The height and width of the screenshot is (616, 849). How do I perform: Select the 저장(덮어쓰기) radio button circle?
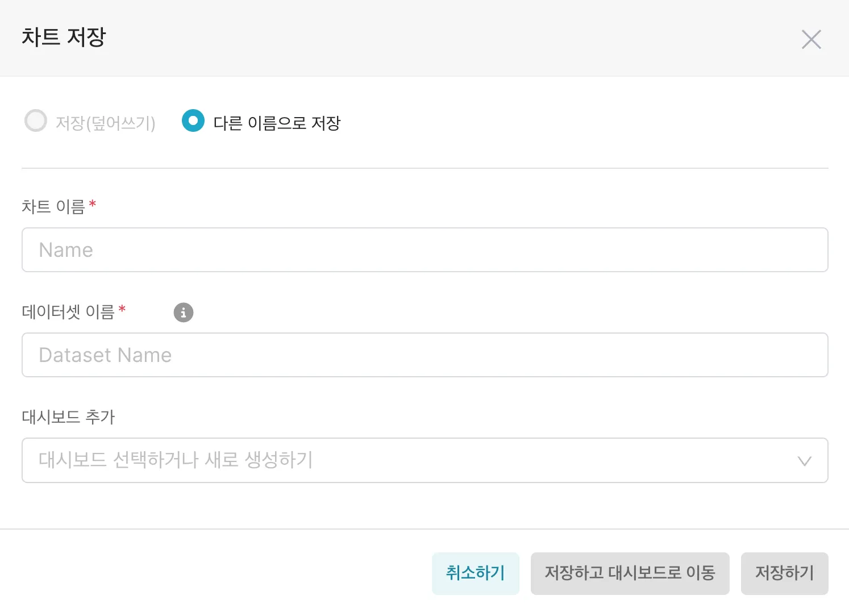coord(36,120)
